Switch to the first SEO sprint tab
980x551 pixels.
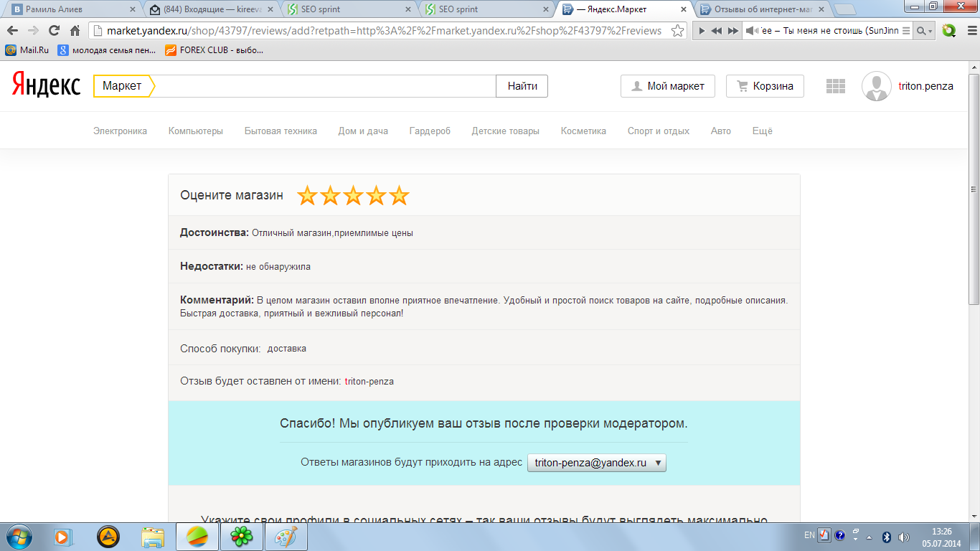click(348, 9)
